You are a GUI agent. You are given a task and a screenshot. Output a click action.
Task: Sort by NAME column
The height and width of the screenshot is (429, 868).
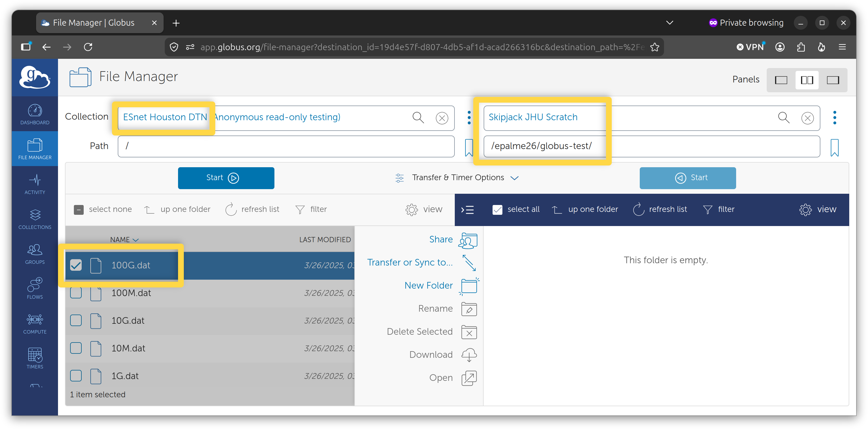click(x=124, y=240)
